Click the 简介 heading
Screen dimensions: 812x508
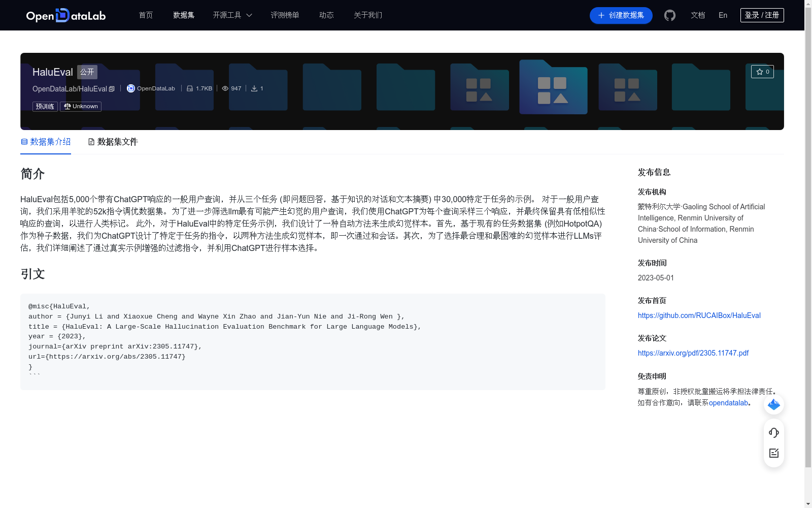pyautogui.click(x=32, y=174)
